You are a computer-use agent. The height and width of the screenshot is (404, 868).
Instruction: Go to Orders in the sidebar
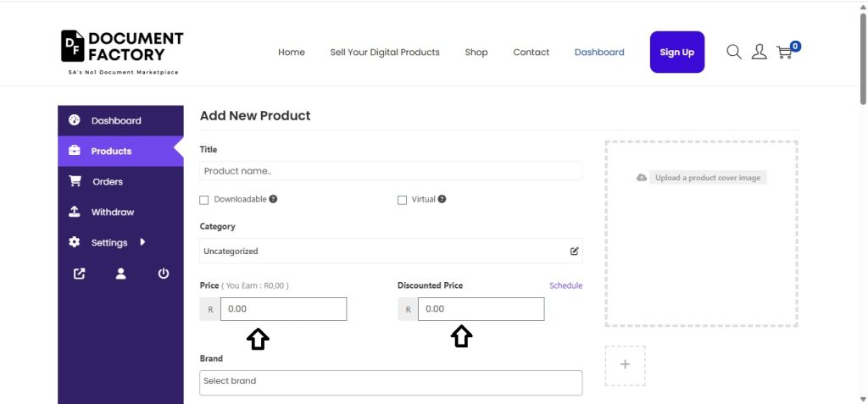coord(107,181)
